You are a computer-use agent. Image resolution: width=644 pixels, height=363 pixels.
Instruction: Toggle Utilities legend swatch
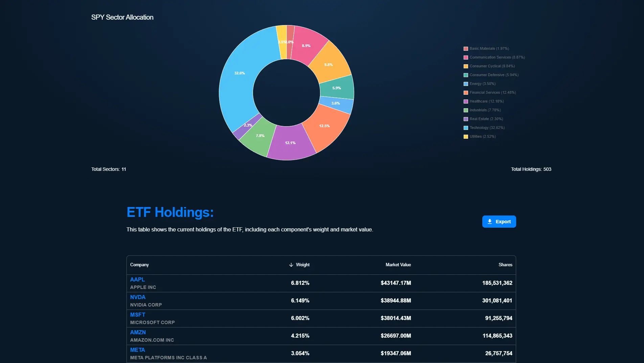pos(466,137)
